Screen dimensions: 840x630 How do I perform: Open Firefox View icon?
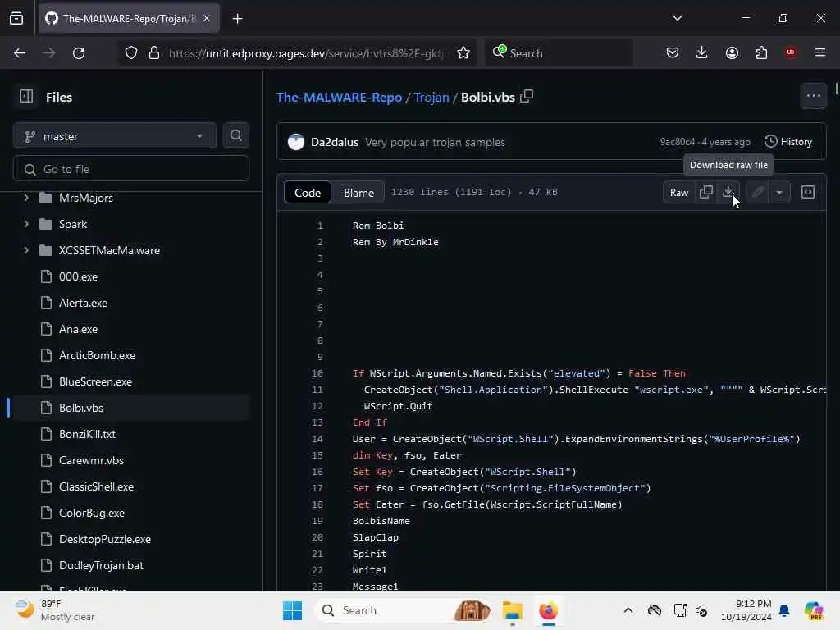point(16,19)
